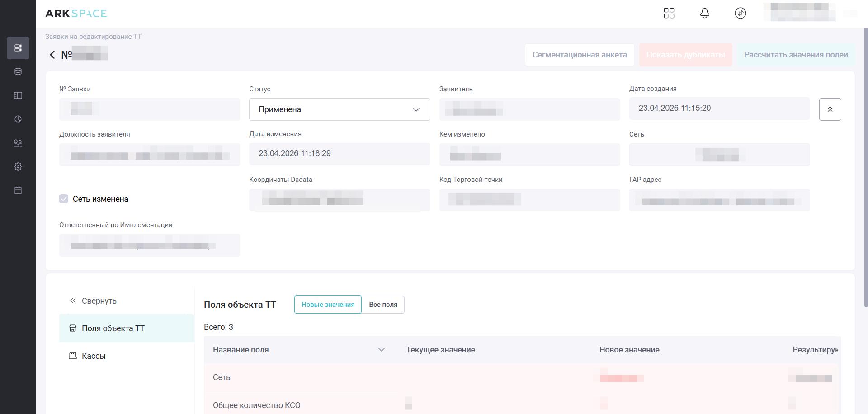Image resolution: width=868 pixels, height=414 pixels.
Task: Open calendar icon in left sidebar
Action: (18, 190)
